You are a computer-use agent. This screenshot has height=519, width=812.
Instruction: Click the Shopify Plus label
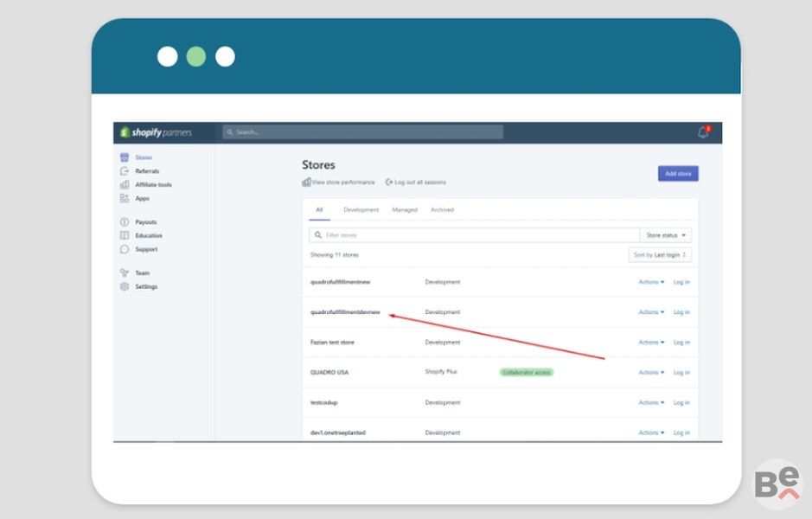pos(441,372)
